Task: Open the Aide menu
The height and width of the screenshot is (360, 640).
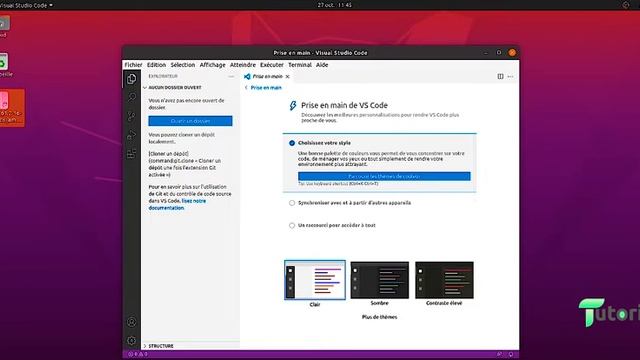Action: tap(322, 65)
